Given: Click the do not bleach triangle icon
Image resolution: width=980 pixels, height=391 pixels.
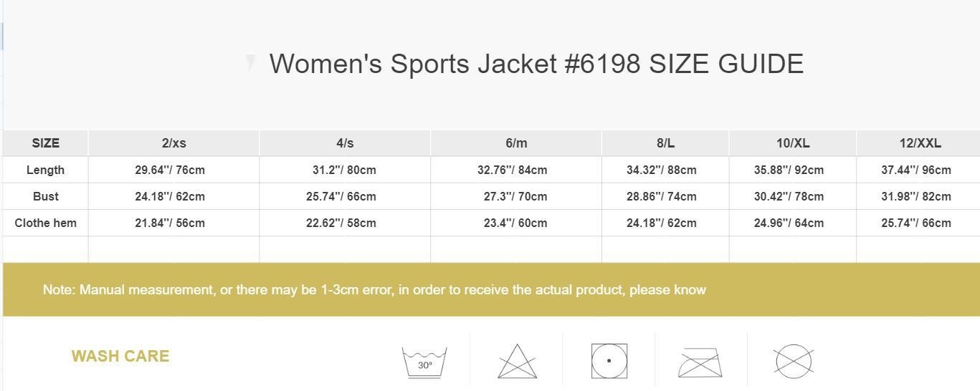Looking at the screenshot, I should (x=517, y=361).
